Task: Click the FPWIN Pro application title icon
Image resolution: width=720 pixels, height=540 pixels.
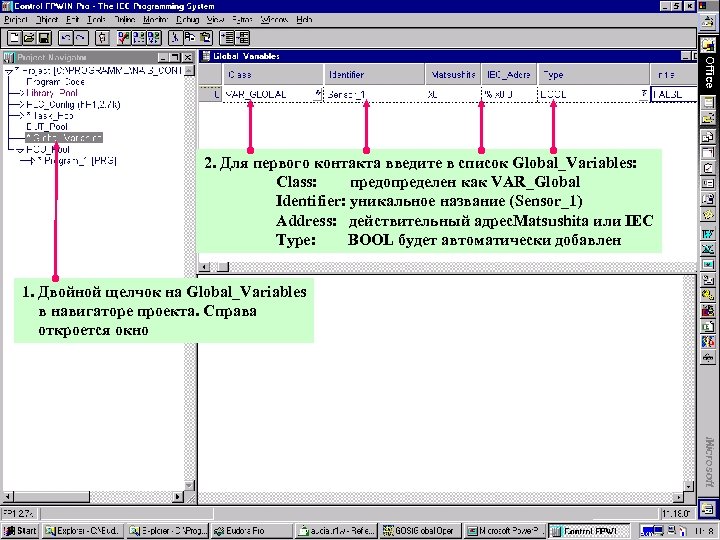Action: pyautogui.click(x=6, y=6)
